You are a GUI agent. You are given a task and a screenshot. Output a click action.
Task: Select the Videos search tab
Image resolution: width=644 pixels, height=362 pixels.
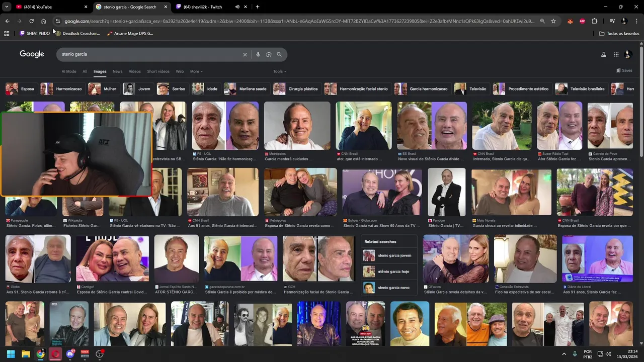coord(134,71)
